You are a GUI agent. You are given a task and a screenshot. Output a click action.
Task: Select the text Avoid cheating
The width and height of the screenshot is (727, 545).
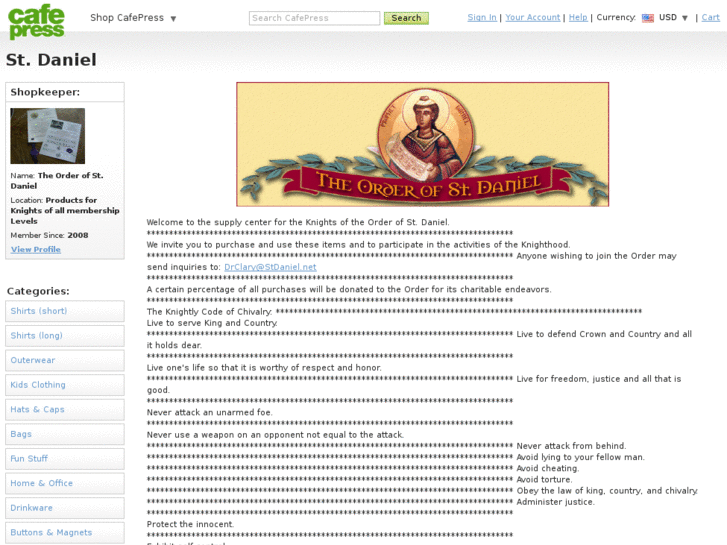(x=548, y=468)
